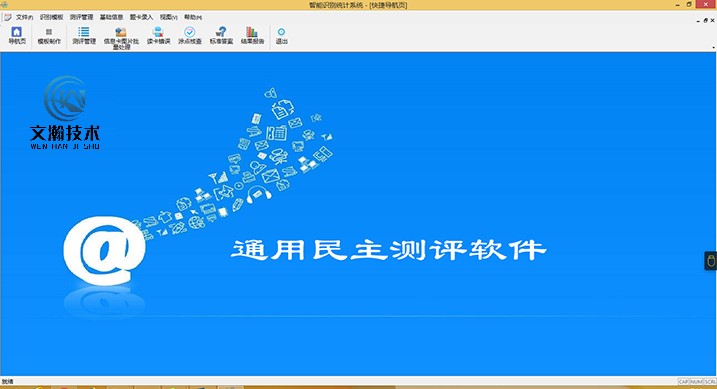Open the 基础信息 menu
Viewport: 717px width, 389px height.
tap(112, 17)
